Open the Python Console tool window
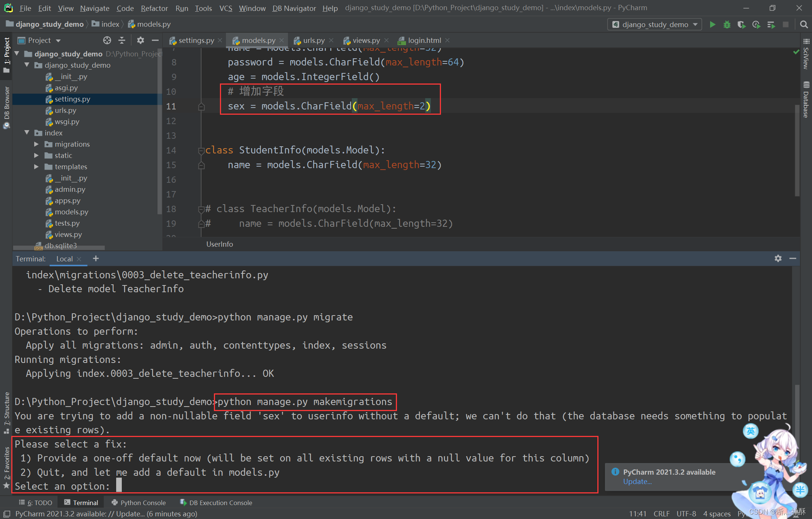Screen dimensions: 812x519 point(139,502)
